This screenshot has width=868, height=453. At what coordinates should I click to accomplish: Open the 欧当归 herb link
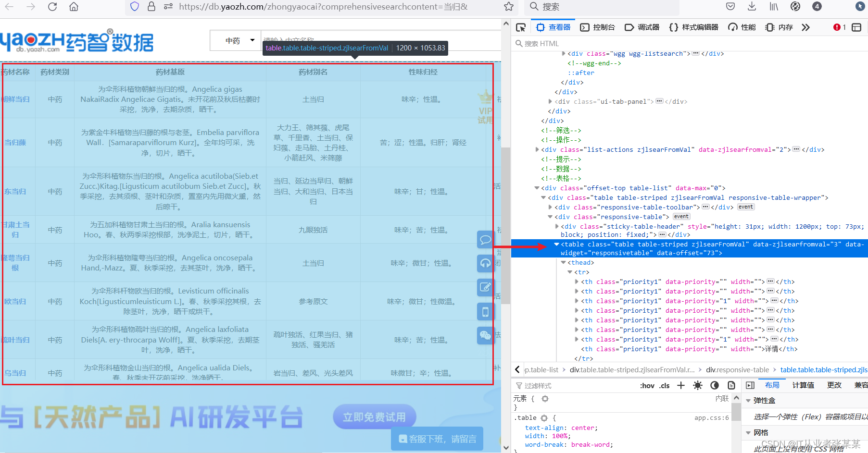click(15, 302)
